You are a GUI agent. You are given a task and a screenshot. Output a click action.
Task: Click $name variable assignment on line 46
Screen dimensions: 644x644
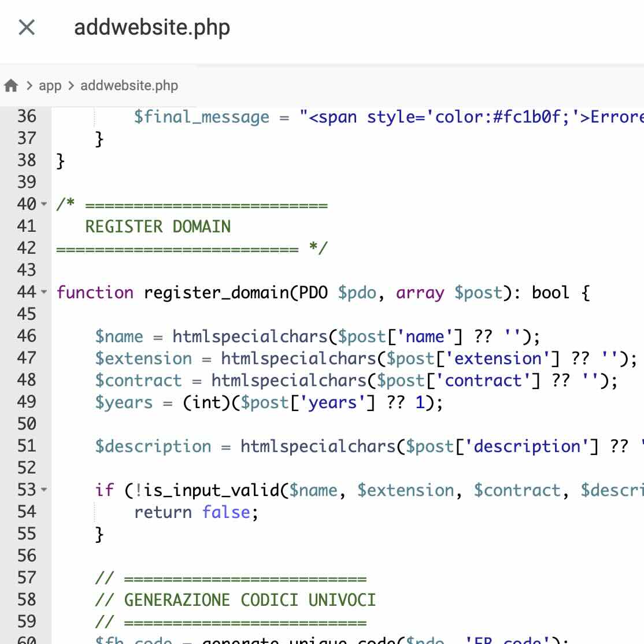[x=119, y=337]
